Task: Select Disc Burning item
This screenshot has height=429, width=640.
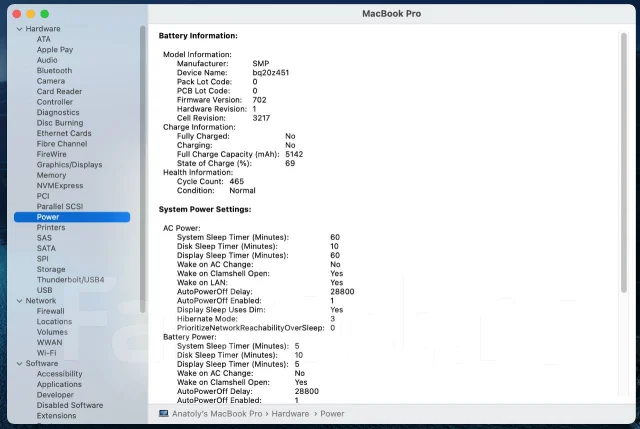Action: tap(60, 123)
